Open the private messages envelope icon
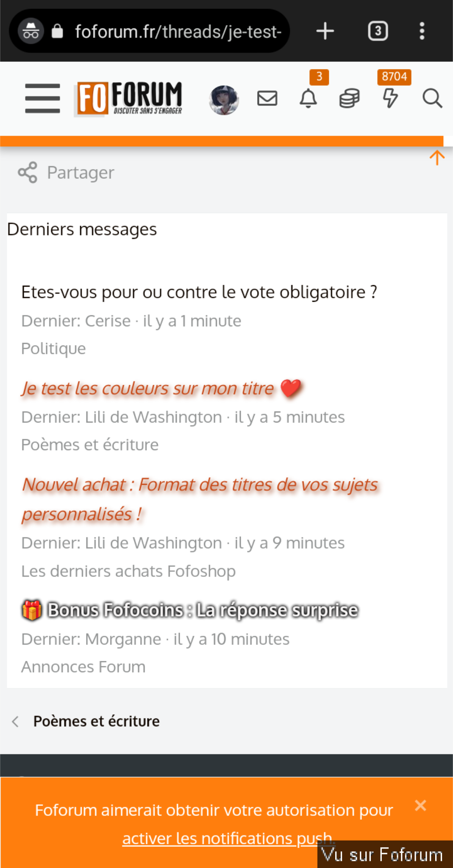The image size is (453, 868). coord(267,98)
